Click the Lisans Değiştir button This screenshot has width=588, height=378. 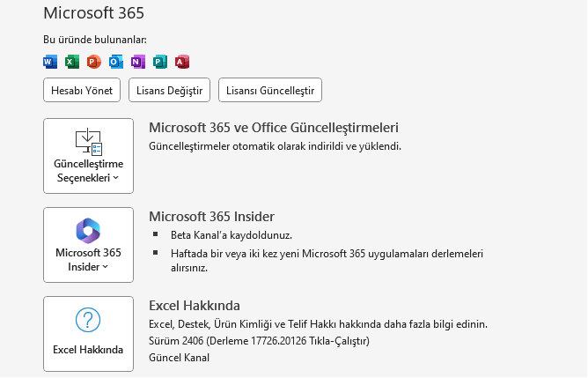coord(170,90)
